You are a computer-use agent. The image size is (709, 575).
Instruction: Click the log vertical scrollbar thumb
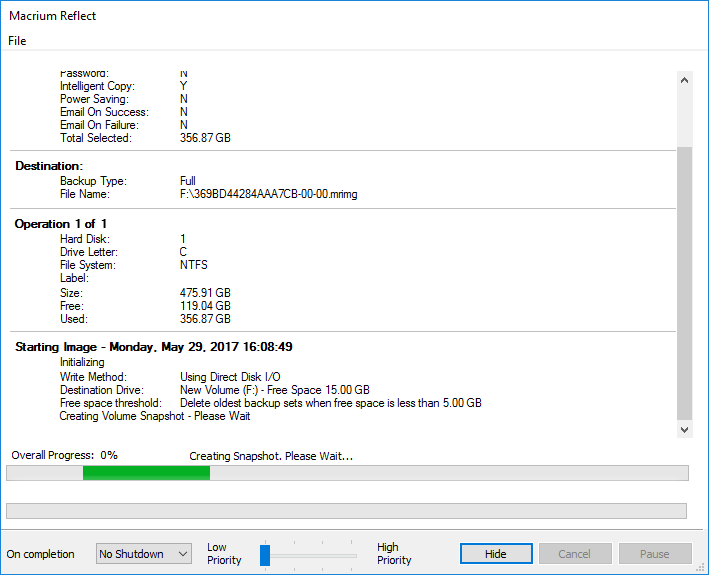[685, 283]
